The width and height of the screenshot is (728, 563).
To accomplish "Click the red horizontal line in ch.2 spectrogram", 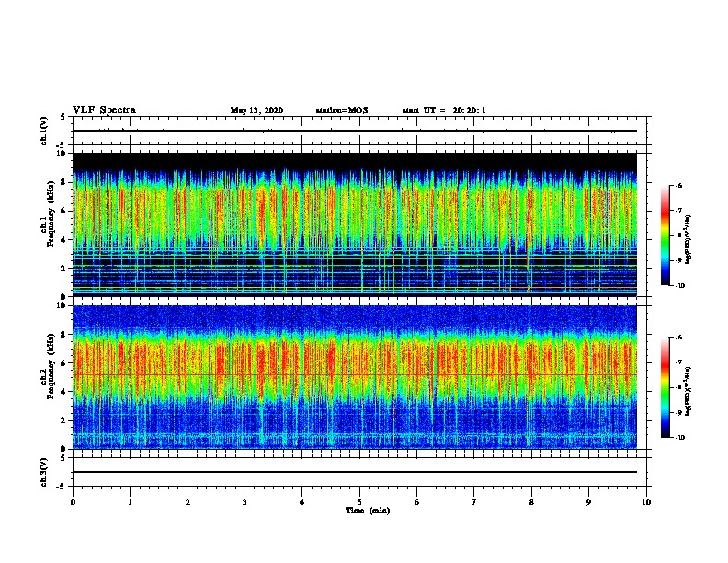I will pyautogui.click(x=355, y=374).
